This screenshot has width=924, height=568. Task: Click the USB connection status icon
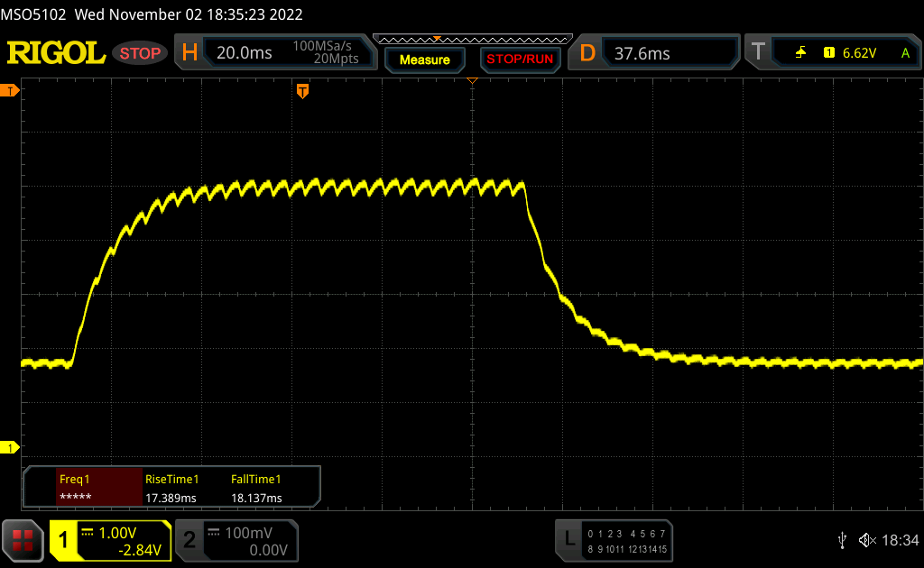[x=842, y=539]
